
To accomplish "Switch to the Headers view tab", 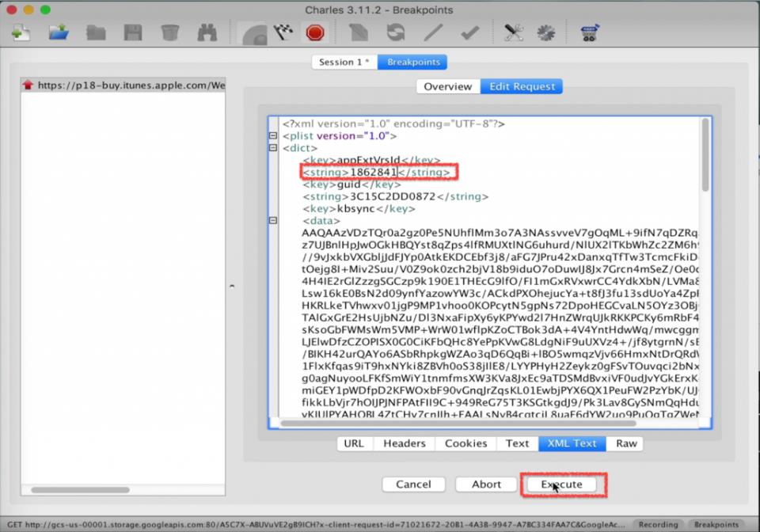I will [404, 443].
